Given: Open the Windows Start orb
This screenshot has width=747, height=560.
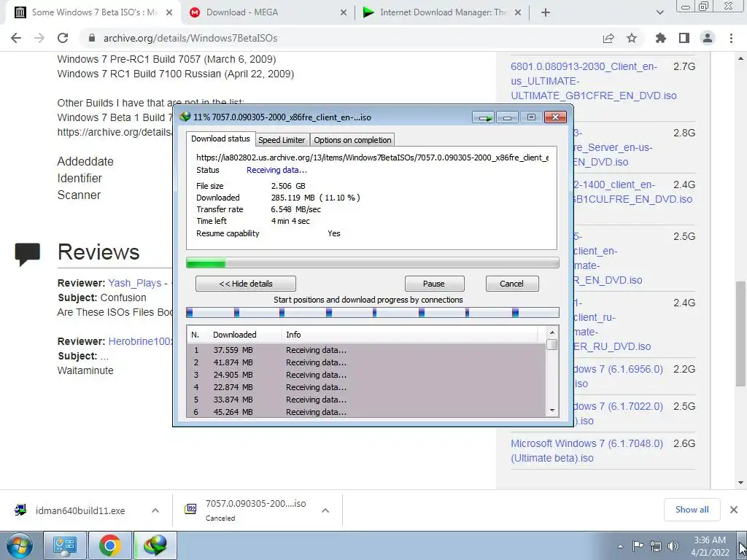Looking at the screenshot, I should (20, 545).
